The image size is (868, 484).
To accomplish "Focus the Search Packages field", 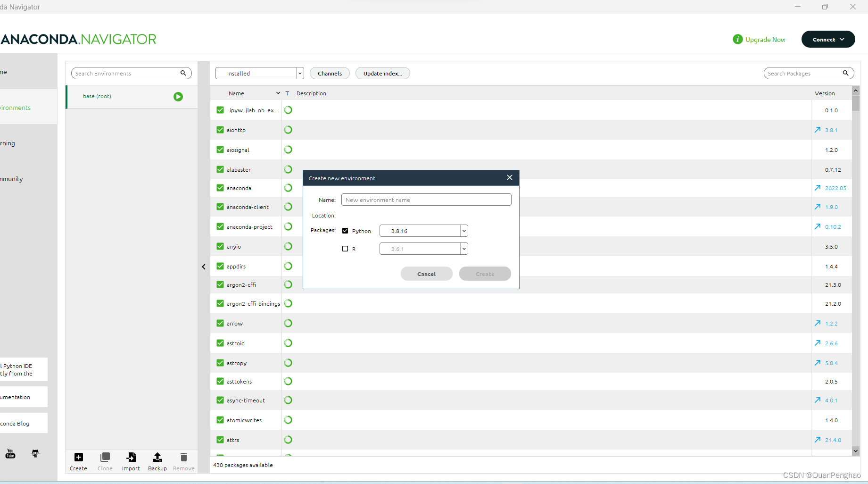I will pyautogui.click(x=809, y=73).
